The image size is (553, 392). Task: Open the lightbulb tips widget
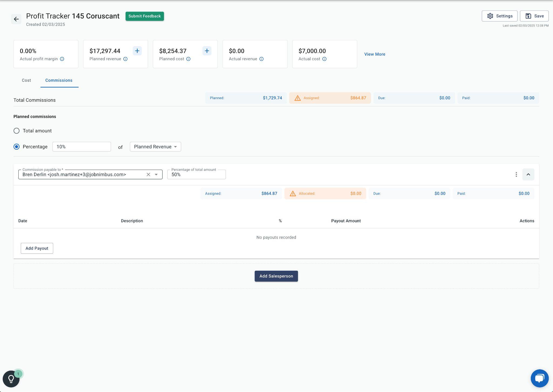(11, 379)
